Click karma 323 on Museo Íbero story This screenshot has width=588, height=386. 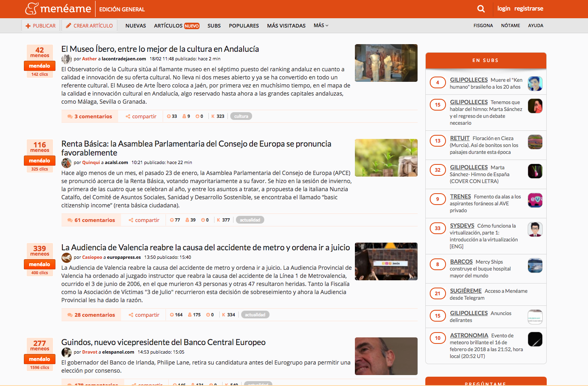(218, 116)
